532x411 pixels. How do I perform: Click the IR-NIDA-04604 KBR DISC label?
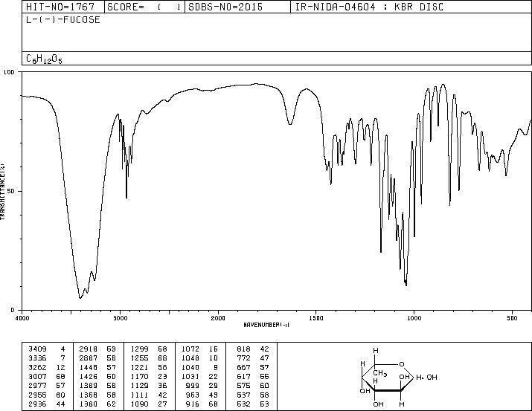pyautogui.click(x=369, y=7)
